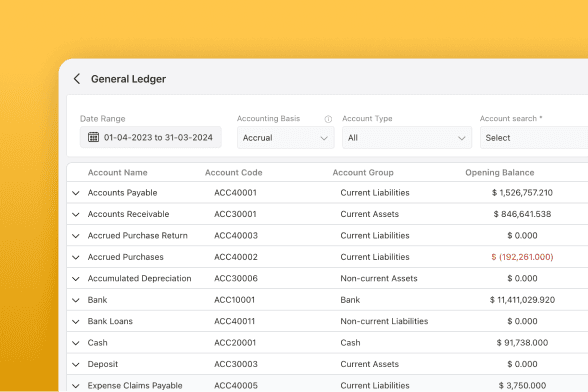588x392 pixels.
Task: Click the date range 01-04-2023 to 31-03-2024 field
Action: pos(151,137)
